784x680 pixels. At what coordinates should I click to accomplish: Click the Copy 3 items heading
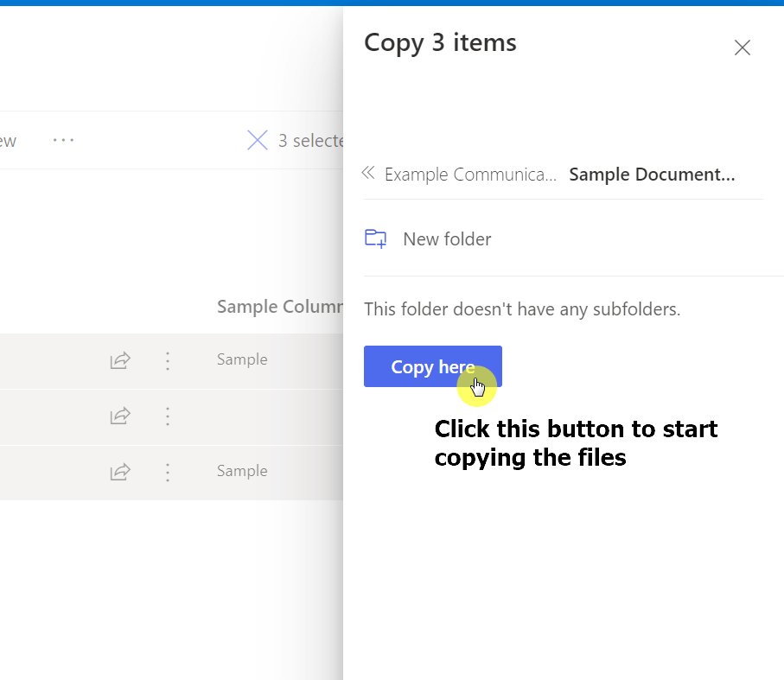(x=440, y=43)
